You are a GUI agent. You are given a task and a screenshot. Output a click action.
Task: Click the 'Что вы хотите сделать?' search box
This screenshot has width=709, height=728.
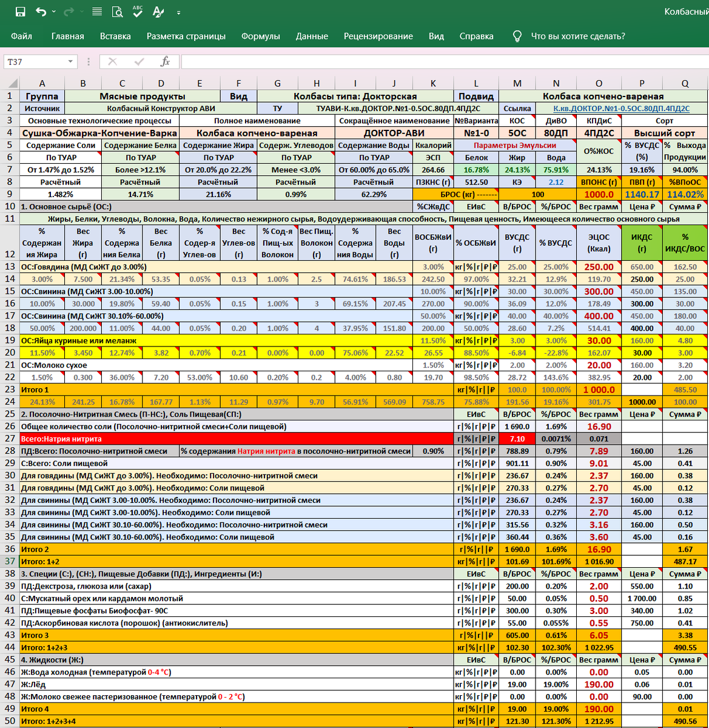[x=578, y=36]
